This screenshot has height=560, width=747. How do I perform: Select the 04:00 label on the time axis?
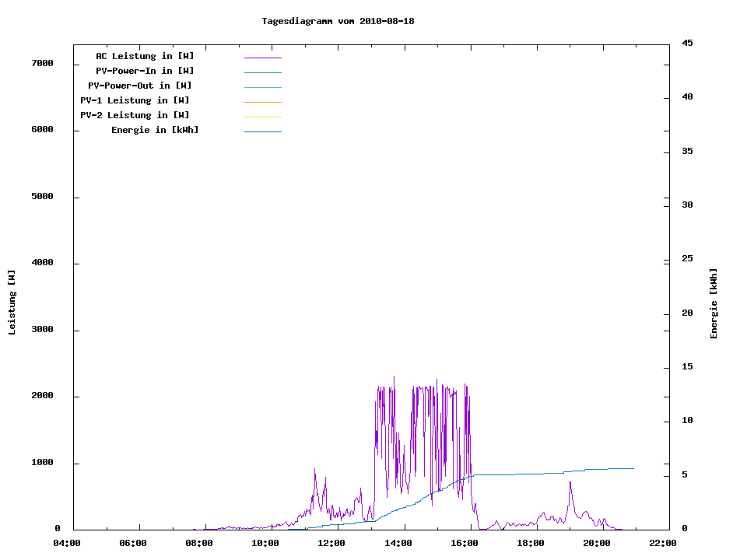pyautogui.click(x=67, y=543)
